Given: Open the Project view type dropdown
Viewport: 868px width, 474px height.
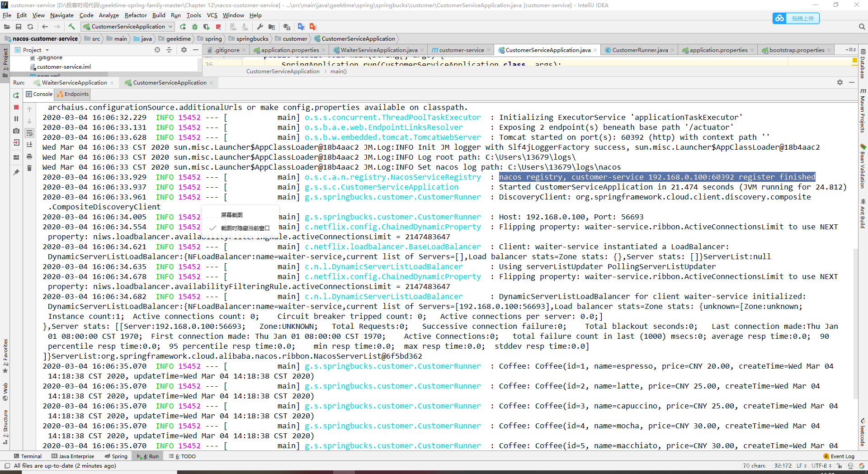Looking at the screenshot, I should pos(32,50).
